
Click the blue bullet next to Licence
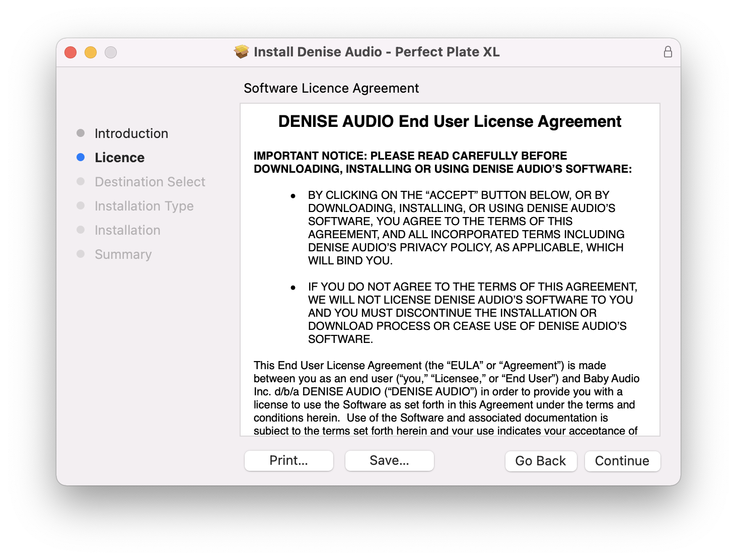tap(81, 157)
